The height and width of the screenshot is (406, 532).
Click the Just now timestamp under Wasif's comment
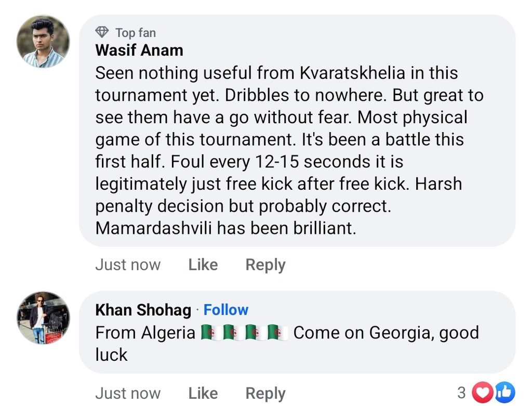click(x=128, y=265)
